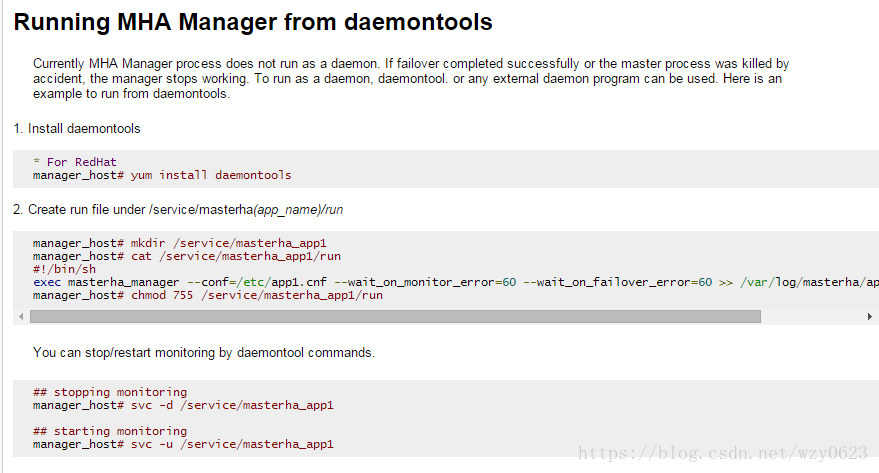This screenshot has width=879, height=473.
Task: Click the #!/bin/sh shebang line
Action: pos(64,269)
